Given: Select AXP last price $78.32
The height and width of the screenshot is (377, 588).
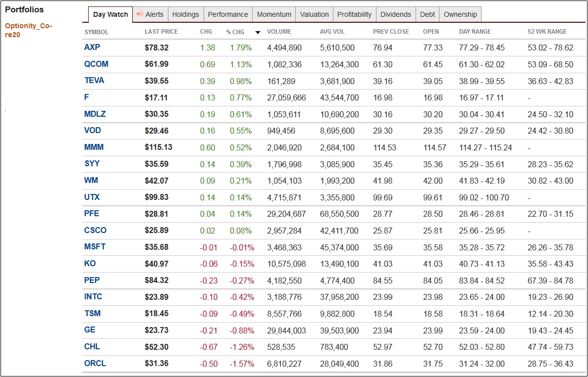Looking at the screenshot, I should coord(157,47).
